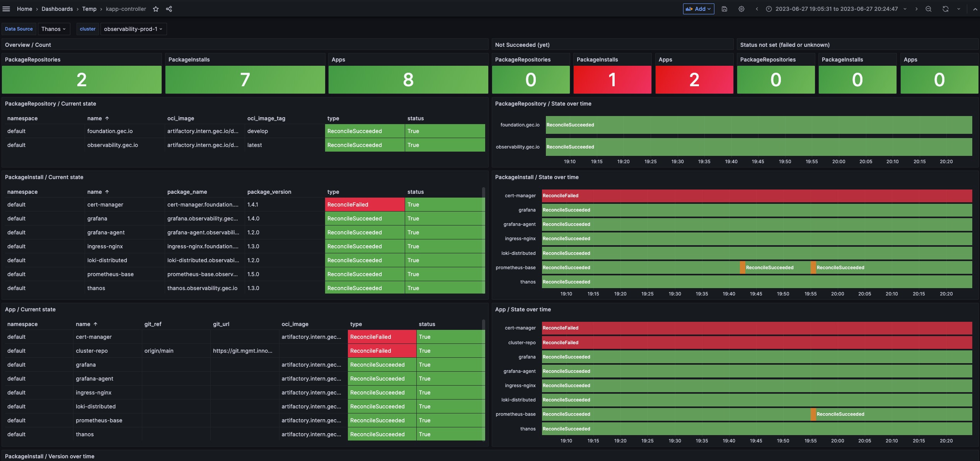
Task: Sort PackageInstall table by name column
Action: point(95,192)
